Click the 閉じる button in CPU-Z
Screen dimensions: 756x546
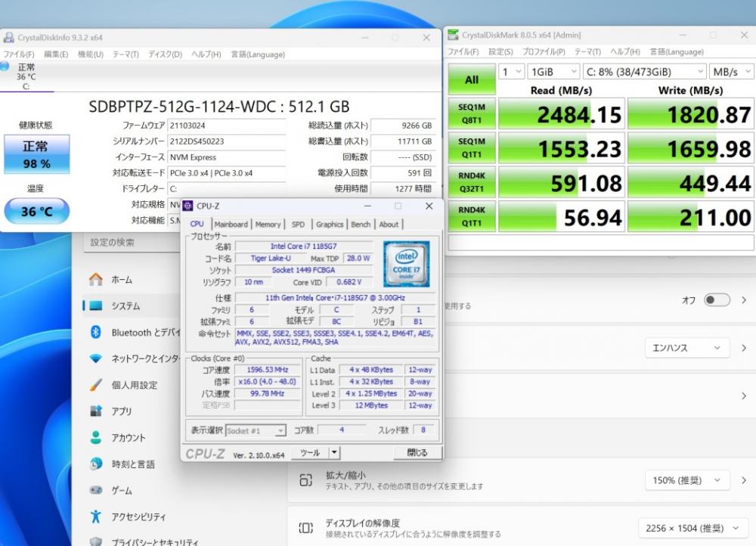pos(417,452)
